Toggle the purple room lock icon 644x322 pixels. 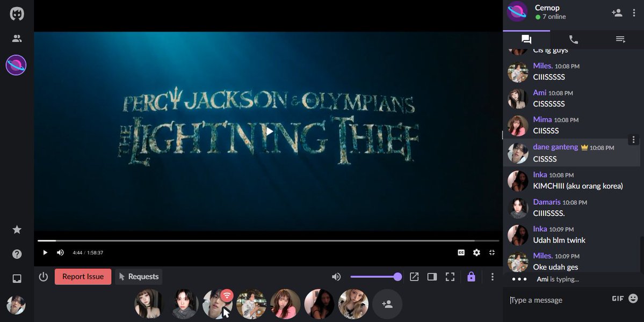point(471,277)
